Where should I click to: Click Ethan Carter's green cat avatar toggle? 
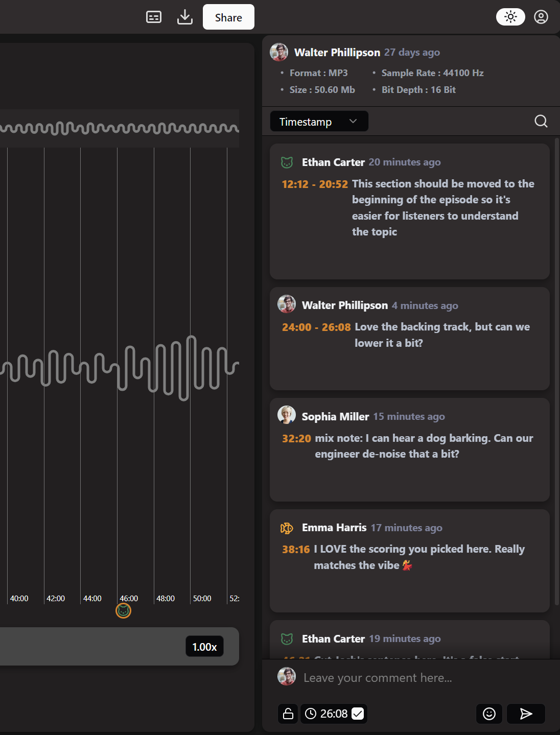click(x=287, y=162)
